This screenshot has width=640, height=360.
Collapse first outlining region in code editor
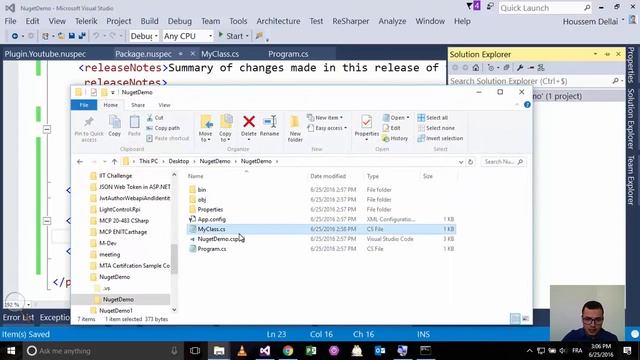point(47,129)
